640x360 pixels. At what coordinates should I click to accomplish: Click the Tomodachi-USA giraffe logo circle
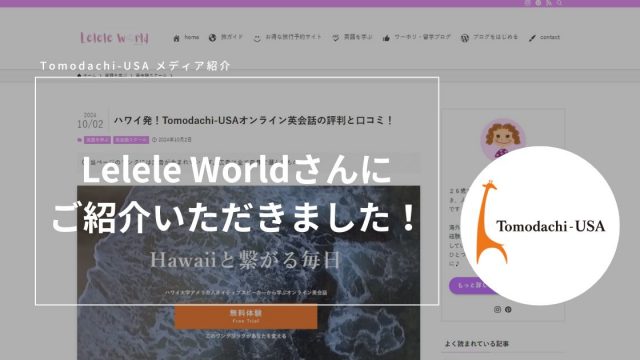(x=540, y=226)
